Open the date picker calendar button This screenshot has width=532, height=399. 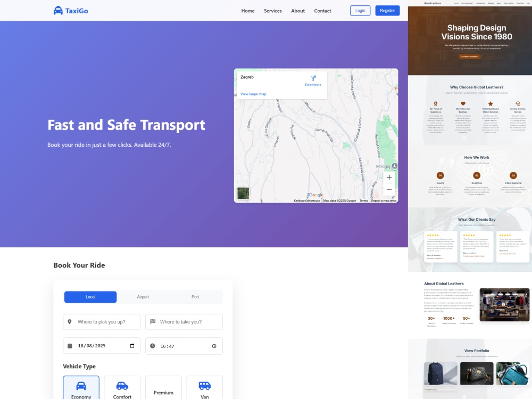tap(132, 346)
